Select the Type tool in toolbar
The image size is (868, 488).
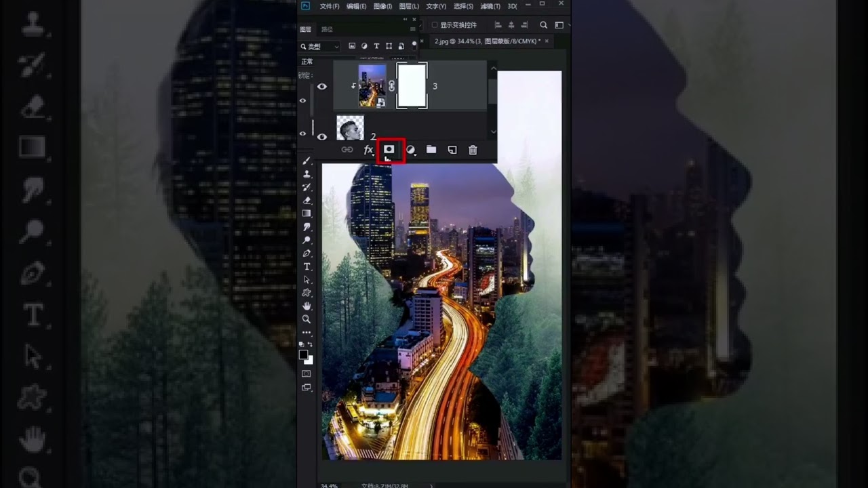pyautogui.click(x=307, y=266)
